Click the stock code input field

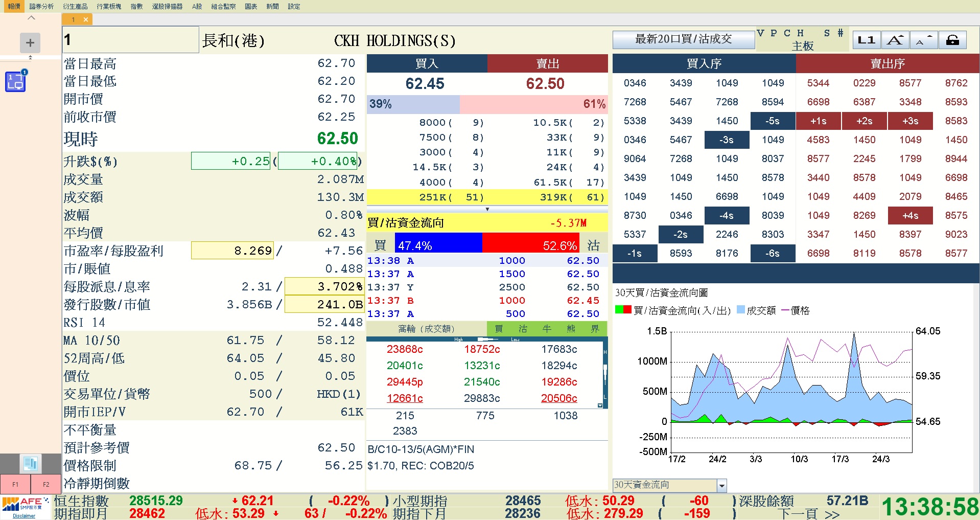click(x=130, y=40)
